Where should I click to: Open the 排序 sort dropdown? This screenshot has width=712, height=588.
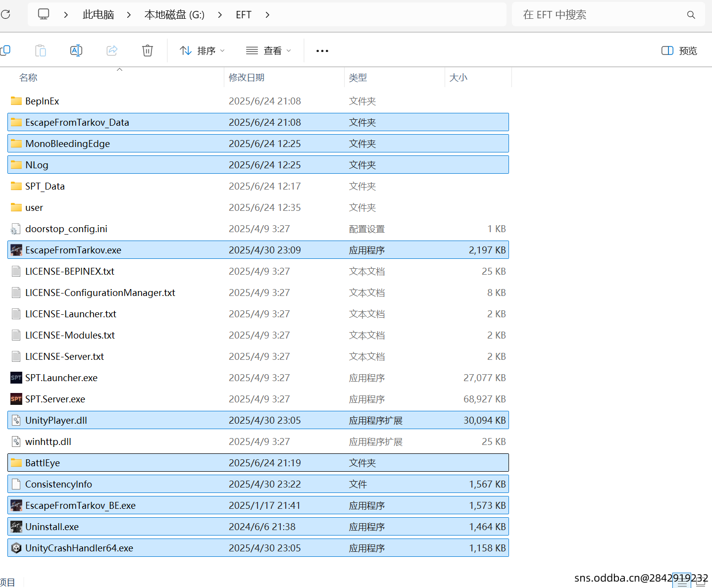tap(202, 50)
